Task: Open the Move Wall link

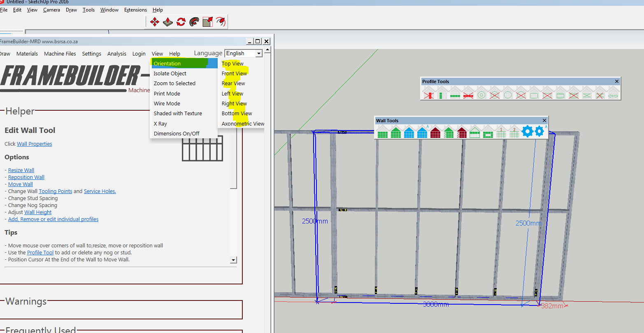Action: (21, 184)
